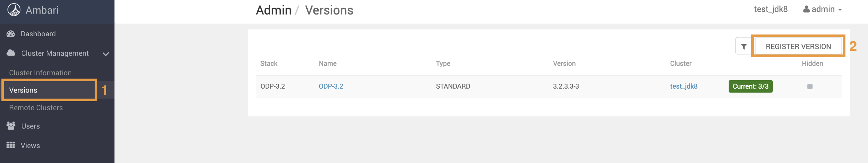Click the Ambari logo icon
Image resolution: width=868 pixels, height=163 pixels.
pyautogui.click(x=14, y=10)
